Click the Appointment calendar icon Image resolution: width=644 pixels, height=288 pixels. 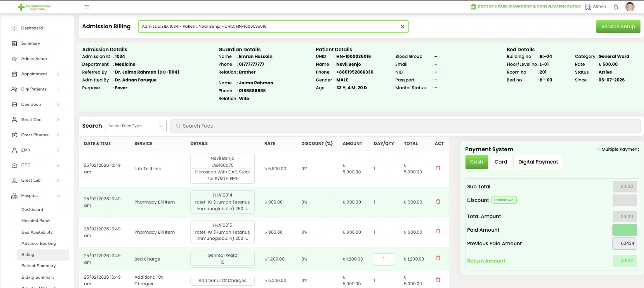(14, 74)
